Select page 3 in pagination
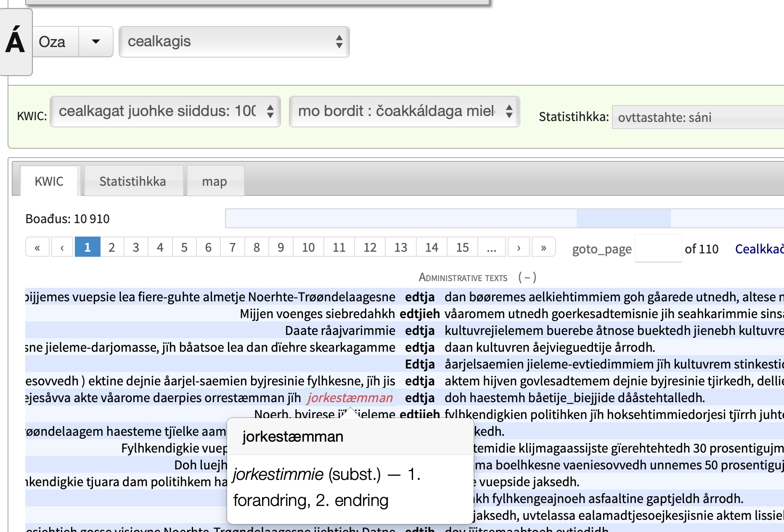 click(136, 247)
